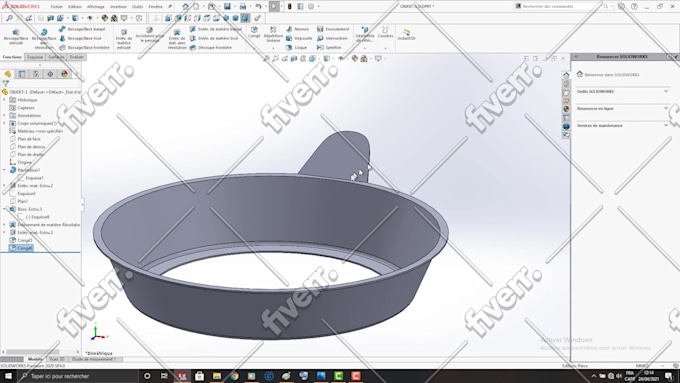Select the Coque shell tool

(296, 48)
